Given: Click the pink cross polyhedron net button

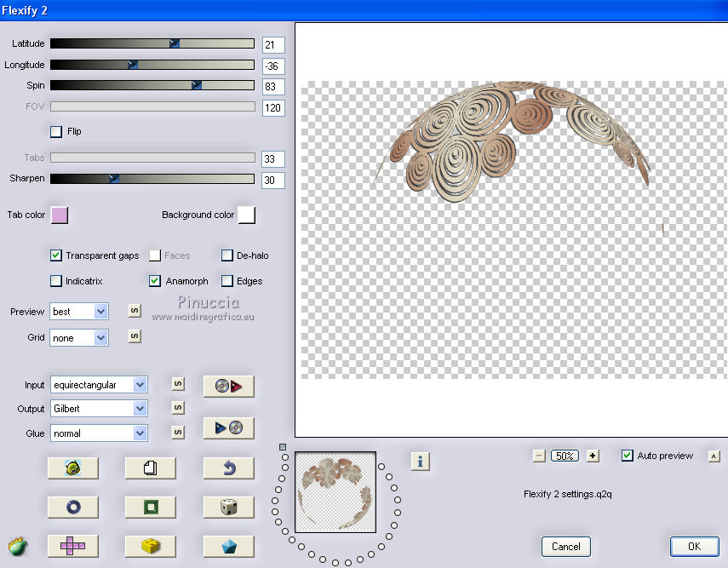Looking at the screenshot, I should (x=73, y=546).
